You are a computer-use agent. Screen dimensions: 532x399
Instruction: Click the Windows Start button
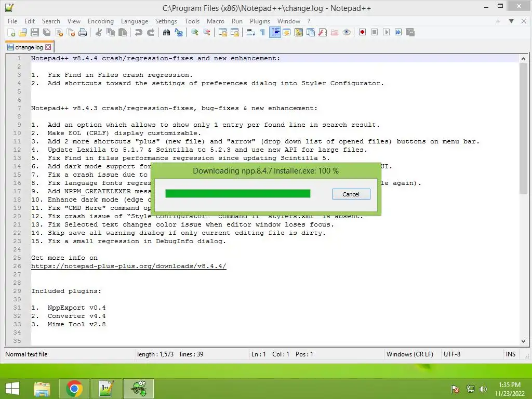(x=12, y=389)
